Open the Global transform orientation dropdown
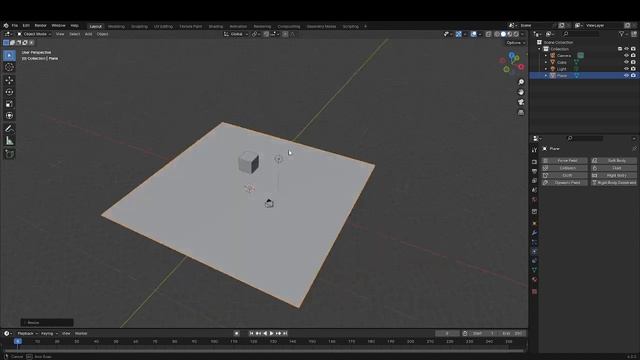640x360 pixels. coord(236,34)
